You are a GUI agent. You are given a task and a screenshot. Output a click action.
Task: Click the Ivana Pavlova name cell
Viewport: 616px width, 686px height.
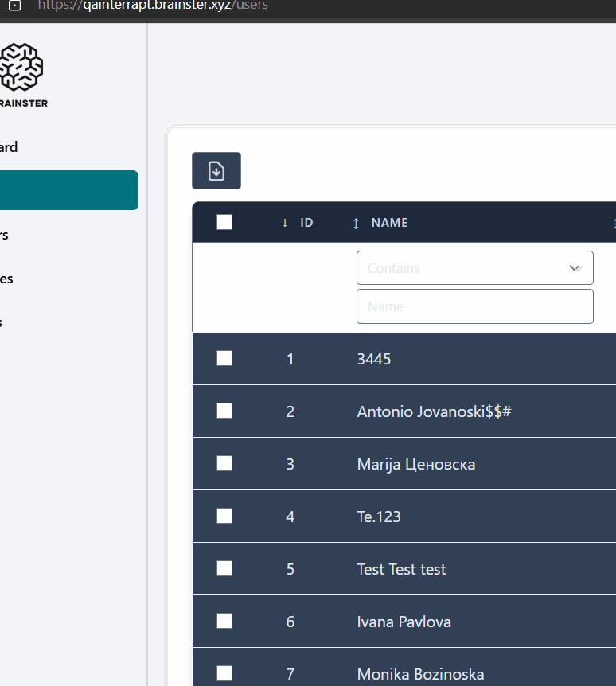coord(404,622)
